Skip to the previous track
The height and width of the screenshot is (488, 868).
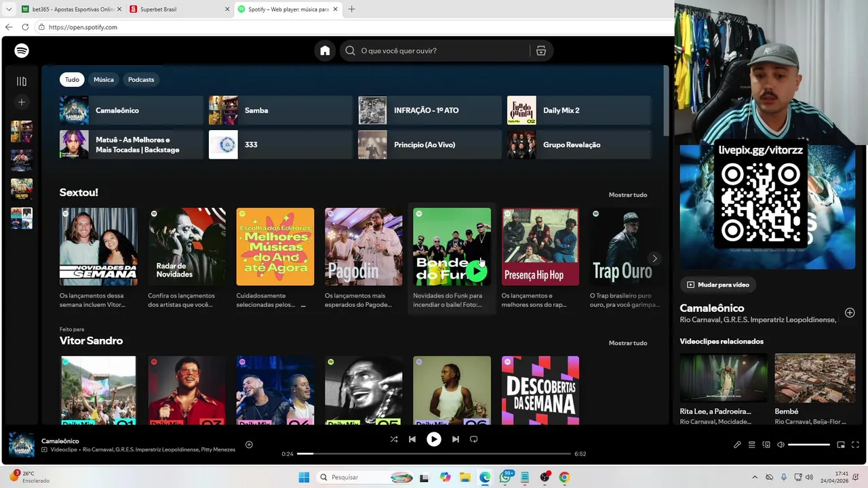click(412, 439)
